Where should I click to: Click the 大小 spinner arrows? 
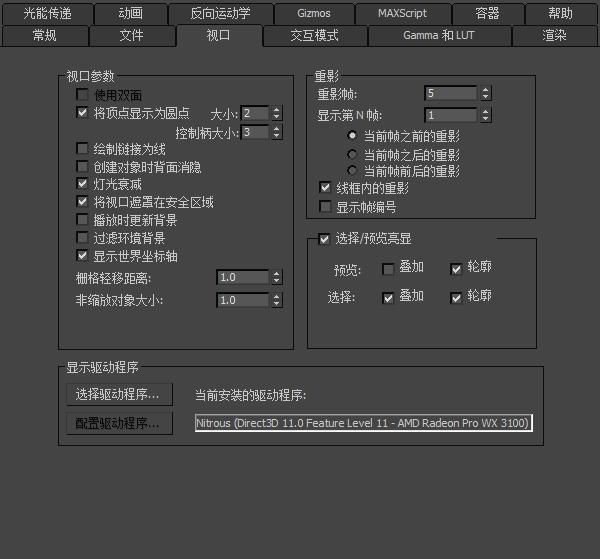[x=277, y=113]
